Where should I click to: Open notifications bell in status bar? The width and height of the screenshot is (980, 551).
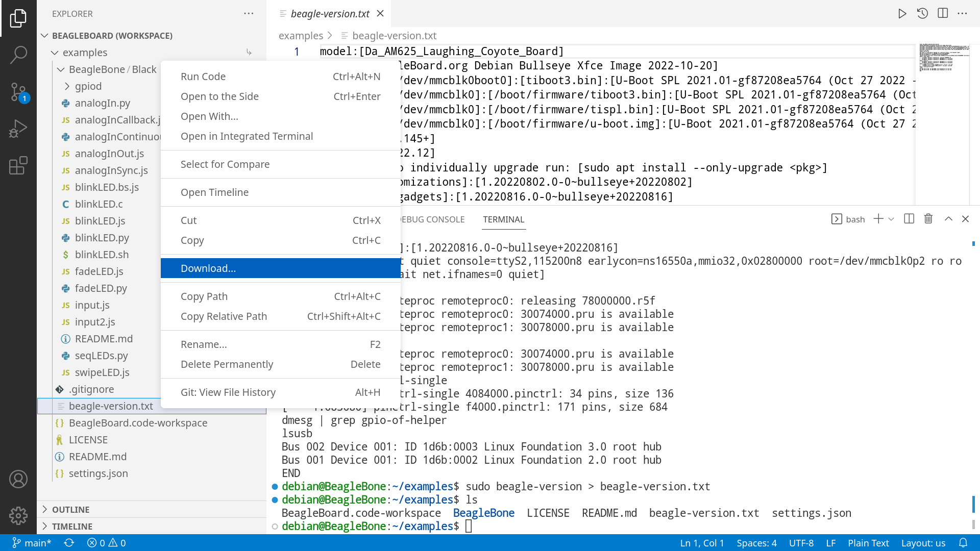tap(963, 543)
